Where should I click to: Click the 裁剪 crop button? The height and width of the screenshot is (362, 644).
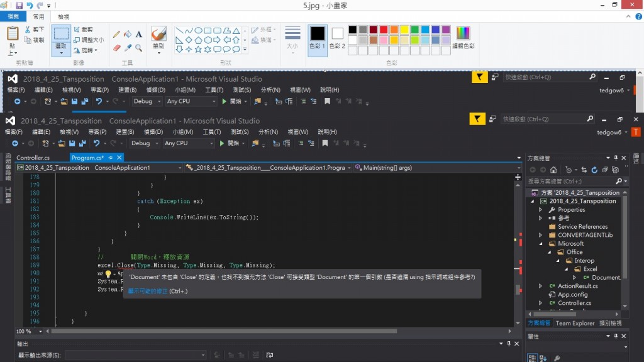pos(84,30)
